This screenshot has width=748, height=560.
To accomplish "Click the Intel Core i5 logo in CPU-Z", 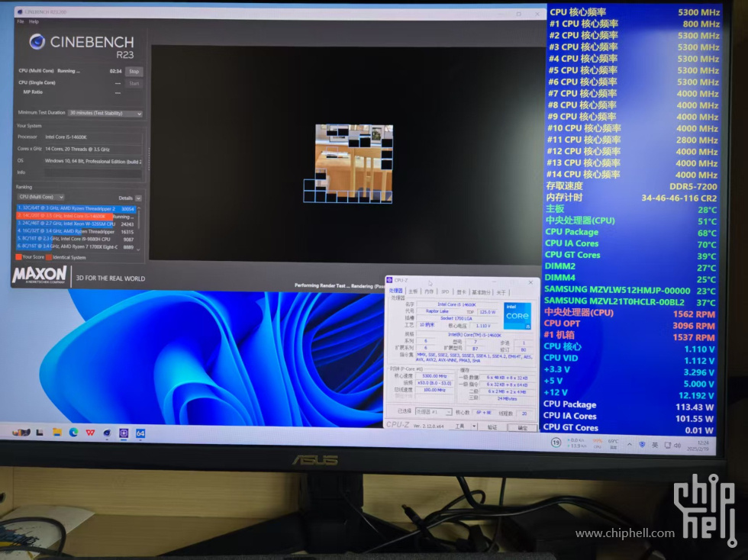I will coord(517,317).
